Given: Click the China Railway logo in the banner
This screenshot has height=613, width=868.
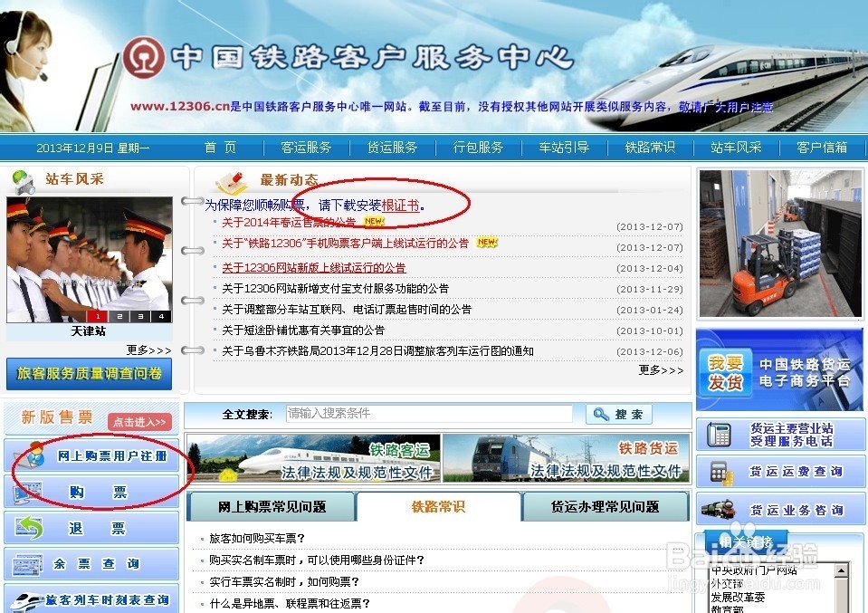Looking at the screenshot, I should pyautogui.click(x=144, y=57).
